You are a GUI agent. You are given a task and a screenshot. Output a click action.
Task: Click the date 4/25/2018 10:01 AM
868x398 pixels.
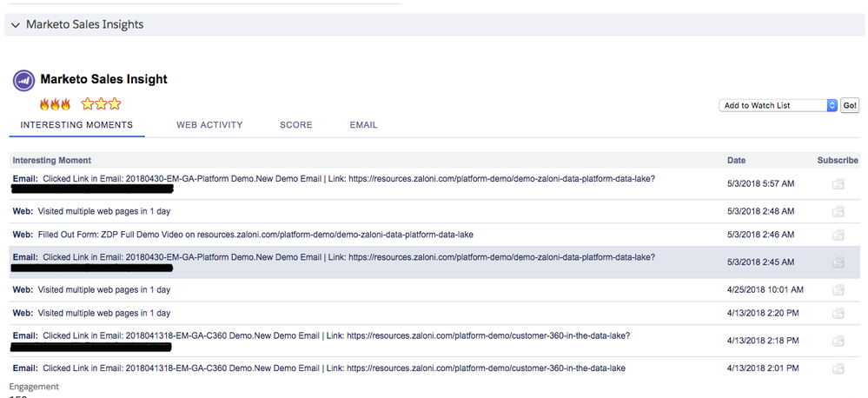pos(765,290)
